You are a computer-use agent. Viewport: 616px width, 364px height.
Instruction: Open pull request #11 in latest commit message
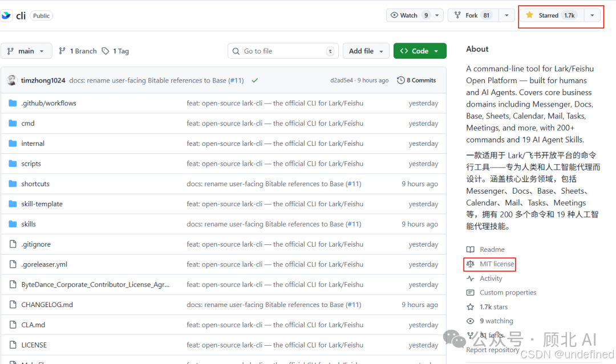[x=236, y=80]
